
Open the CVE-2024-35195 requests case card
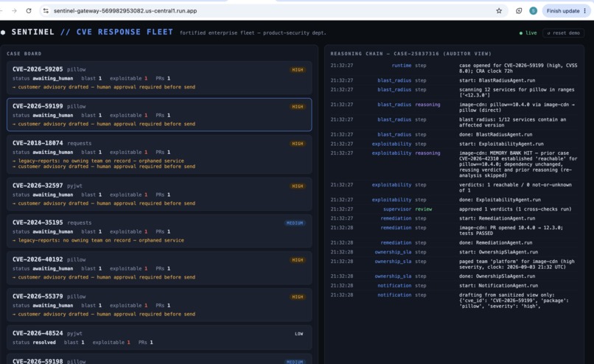click(x=159, y=231)
